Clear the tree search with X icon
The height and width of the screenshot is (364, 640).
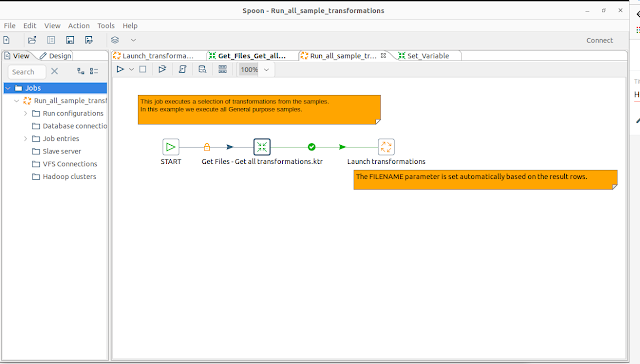(x=54, y=71)
